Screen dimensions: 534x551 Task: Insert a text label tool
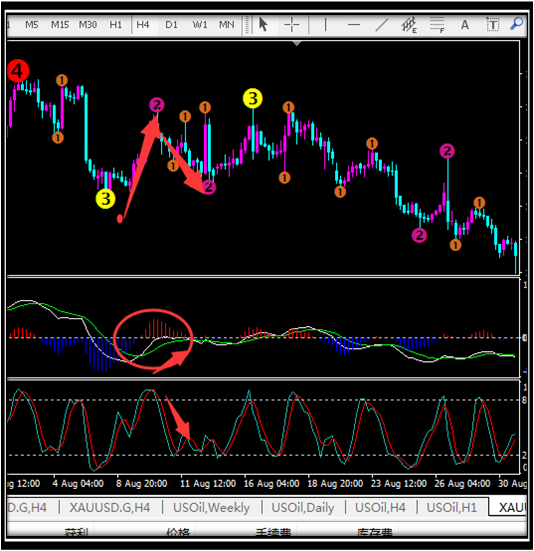click(493, 25)
